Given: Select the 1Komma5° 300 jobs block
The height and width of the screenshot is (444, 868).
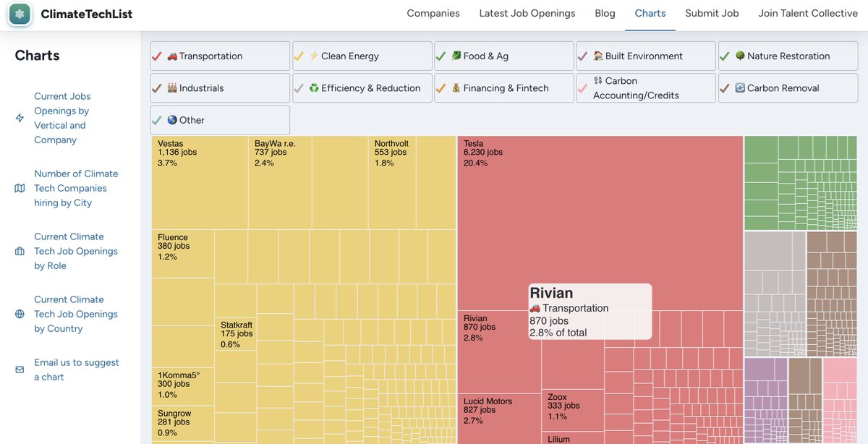Looking at the screenshot, I should click(183, 387).
